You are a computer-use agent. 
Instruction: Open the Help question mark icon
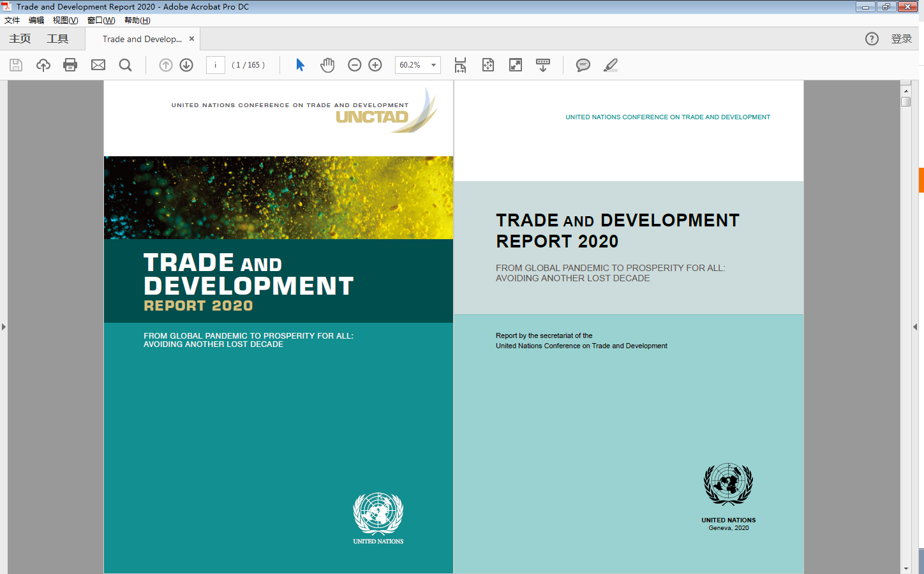point(872,39)
